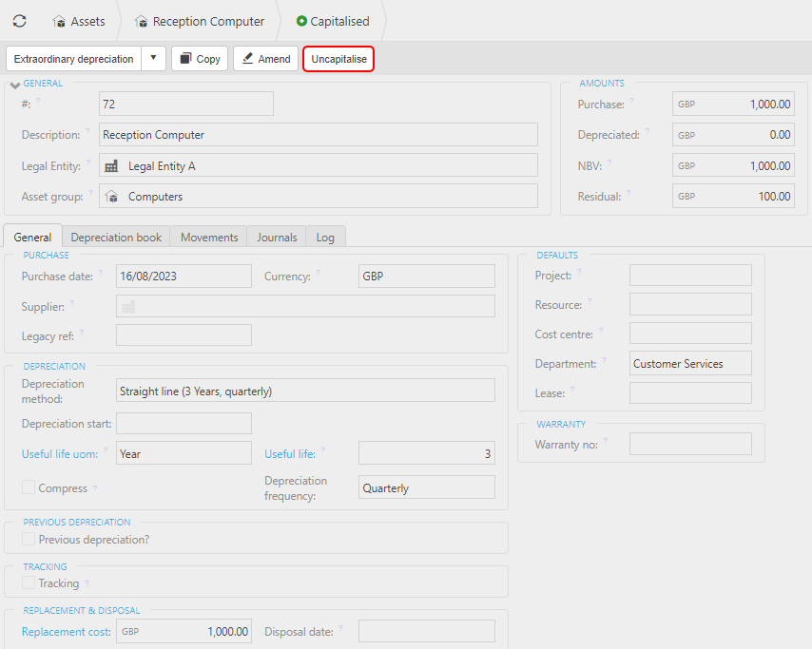Switch to the General tab
This screenshot has height=649, width=812.
click(x=32, y=237)
